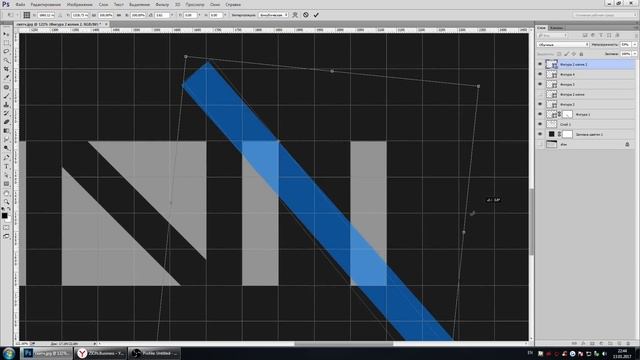Viewport: 640px width, 360px height.
Task: Open the workspace switcher dropdown
Action: pyautogui.click(x=604, y=15)
